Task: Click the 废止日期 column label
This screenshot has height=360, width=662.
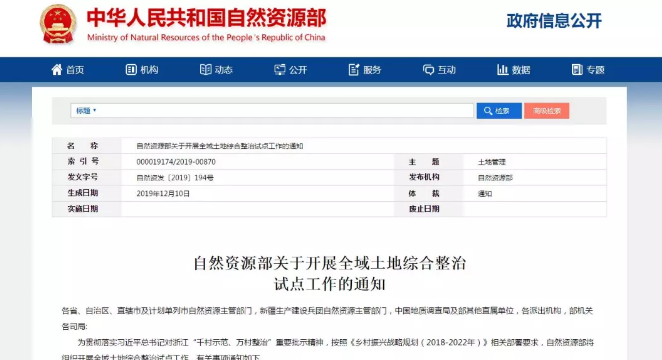Action: click(424, 209)
